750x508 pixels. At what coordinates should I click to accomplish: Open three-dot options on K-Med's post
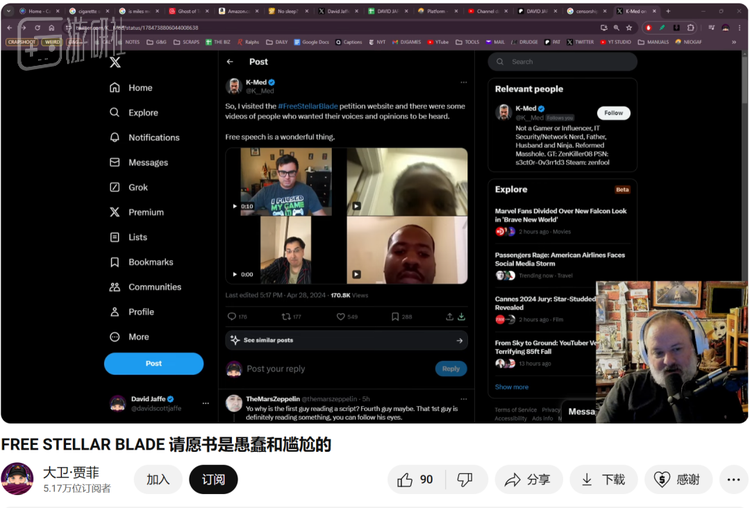(x=463, y=82)
